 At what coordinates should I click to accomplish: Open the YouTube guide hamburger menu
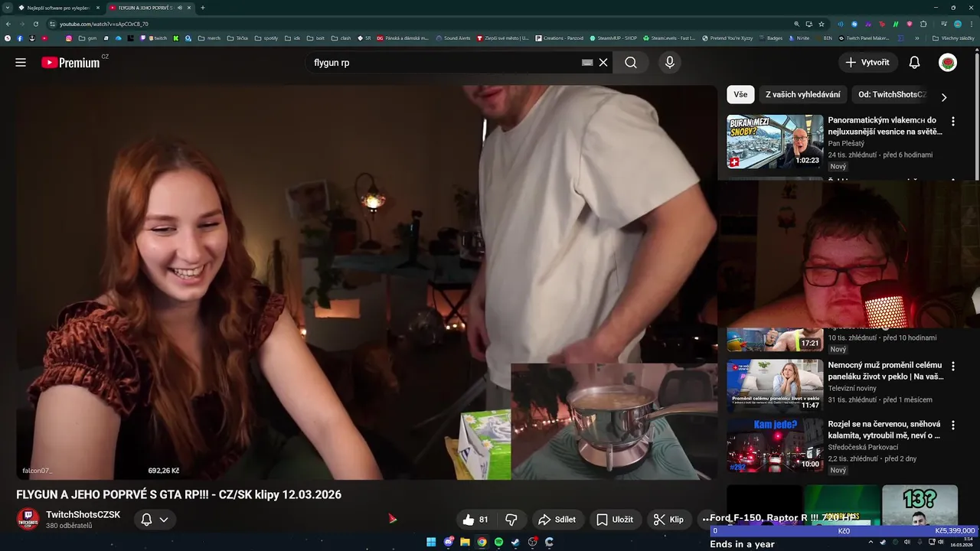tap(21, 63)
